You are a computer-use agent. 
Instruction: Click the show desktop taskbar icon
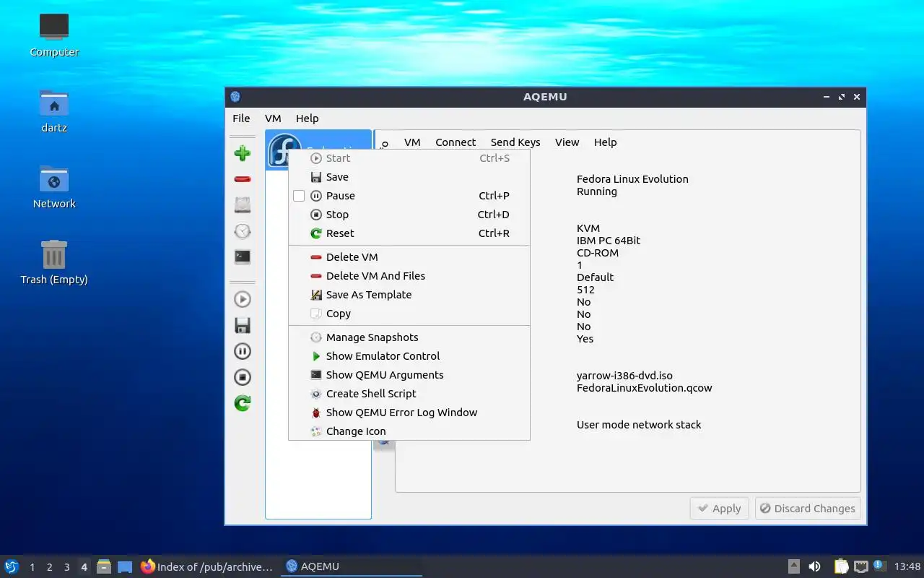(x=125, y=567)
